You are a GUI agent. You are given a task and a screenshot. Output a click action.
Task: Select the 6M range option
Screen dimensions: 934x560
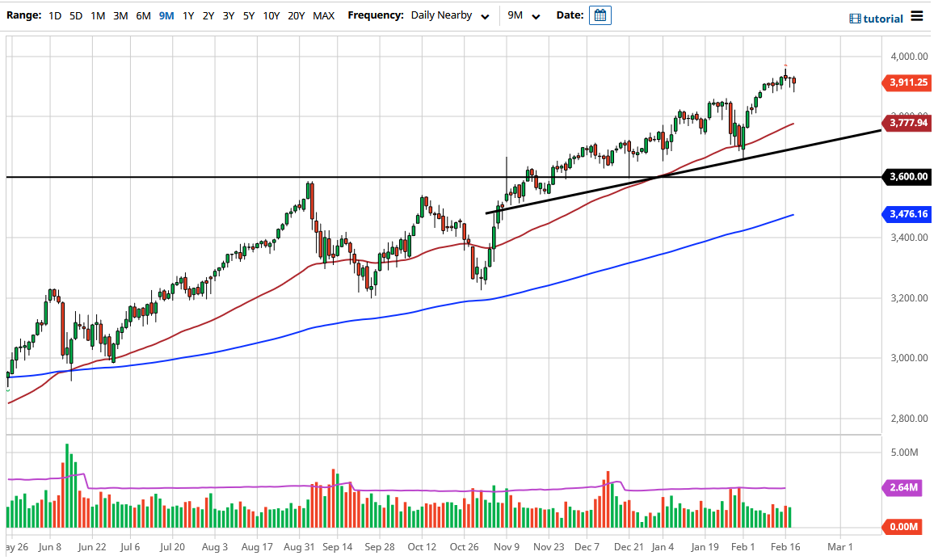143,15
